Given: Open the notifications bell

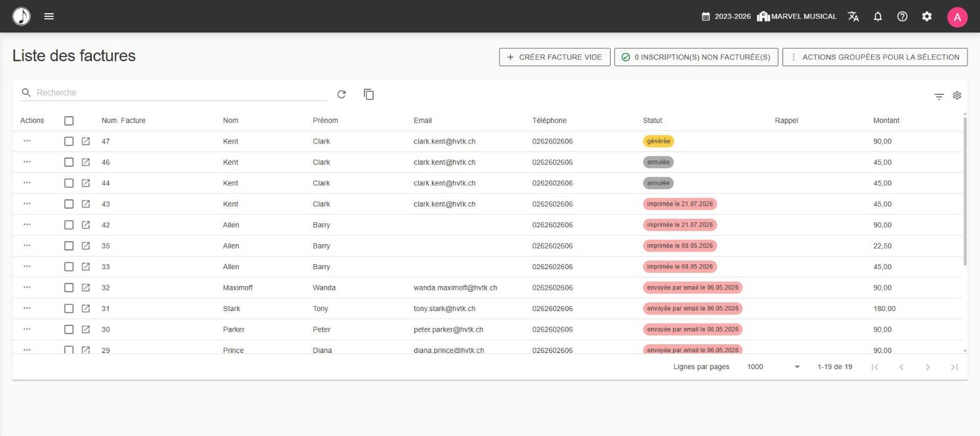Looking at the screenshot, I should click(x=877, y=16).
